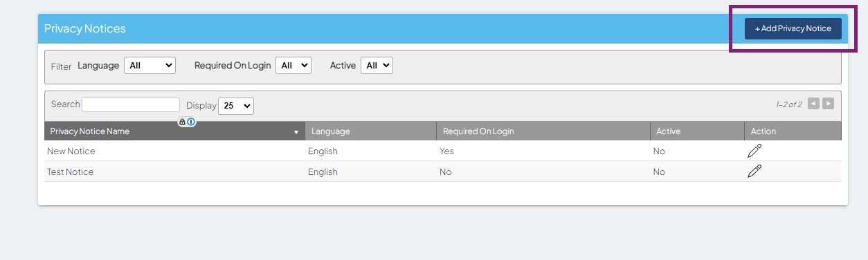
Task: Go to previous page arrow in pager
Action: click(813, 104)
